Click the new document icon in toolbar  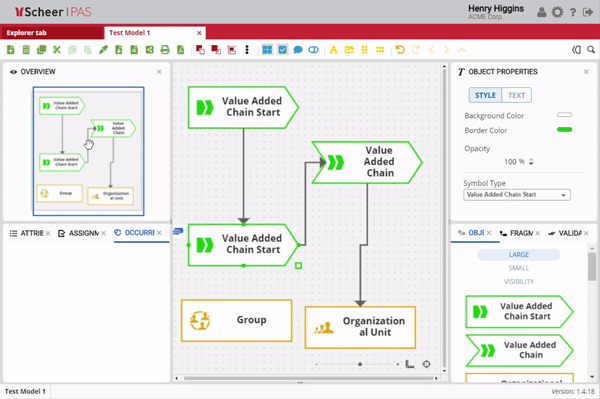(x=11, y=50)
